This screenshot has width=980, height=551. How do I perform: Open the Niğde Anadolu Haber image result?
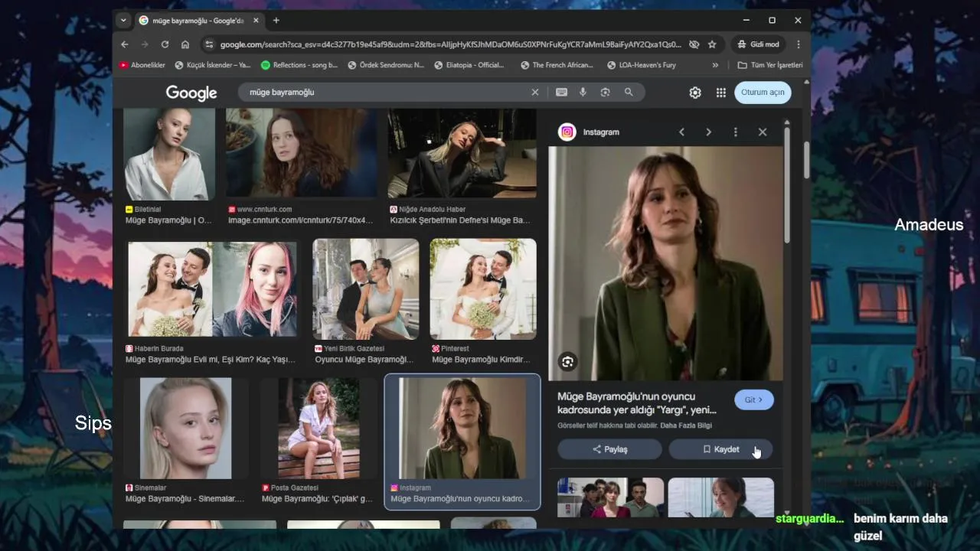click(x=462, y=153)
